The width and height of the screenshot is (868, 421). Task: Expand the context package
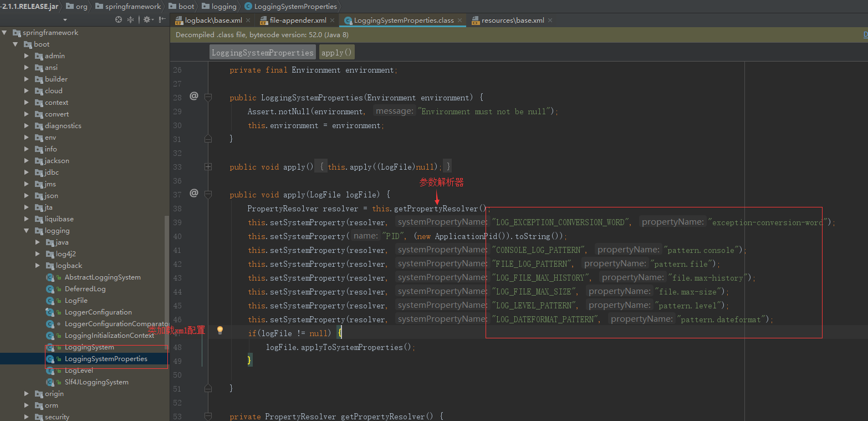(x=27, y=103)
